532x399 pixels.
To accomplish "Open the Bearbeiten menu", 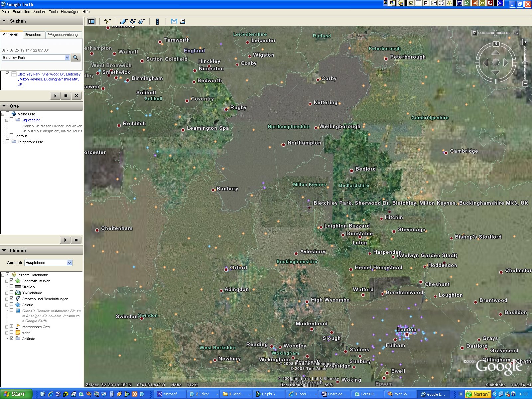I will tap(21, 12).
